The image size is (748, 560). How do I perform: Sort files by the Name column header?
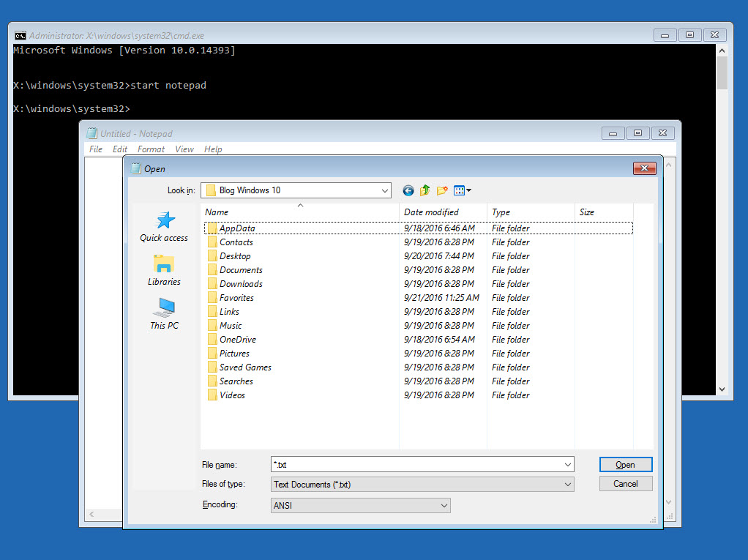299,212
